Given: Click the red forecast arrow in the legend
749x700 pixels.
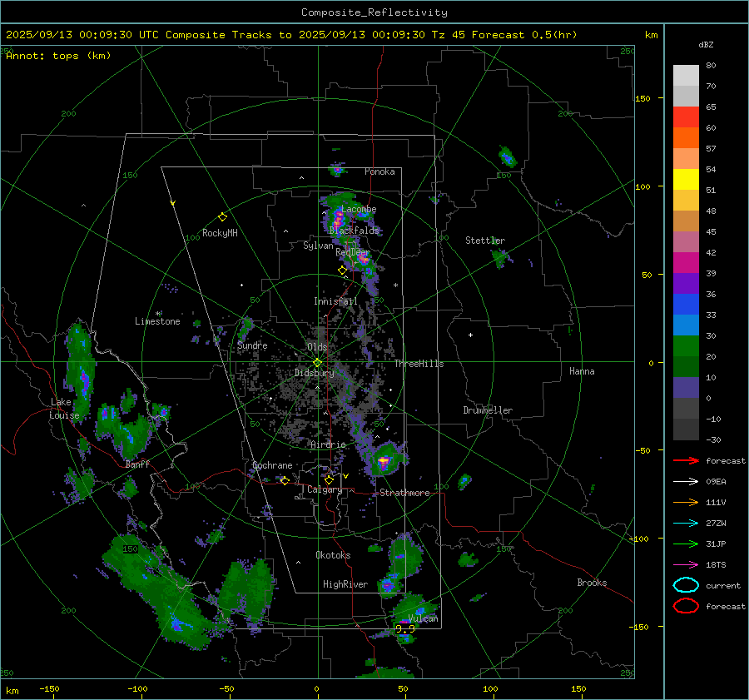Looking at the screenshot, I should 686,460.
